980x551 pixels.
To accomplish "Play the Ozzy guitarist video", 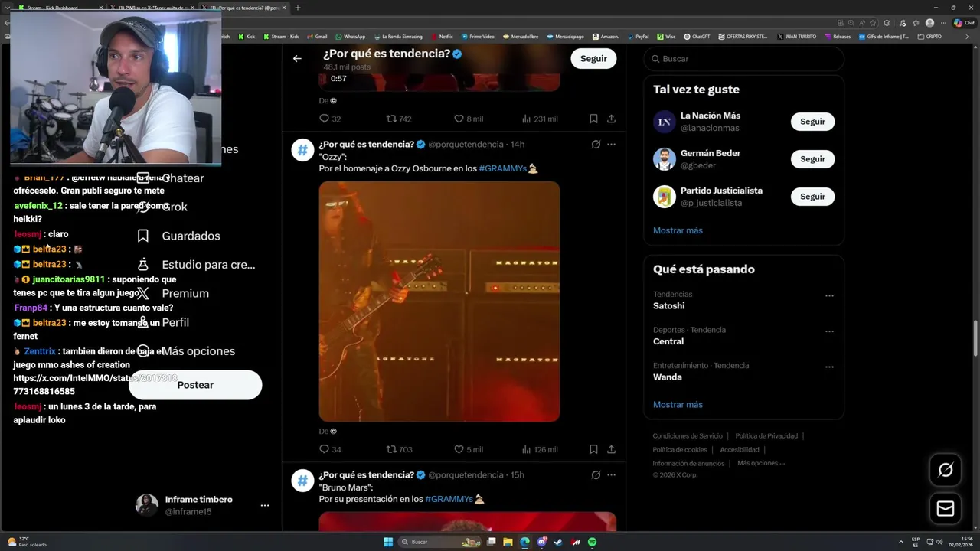I will point(439,302).
